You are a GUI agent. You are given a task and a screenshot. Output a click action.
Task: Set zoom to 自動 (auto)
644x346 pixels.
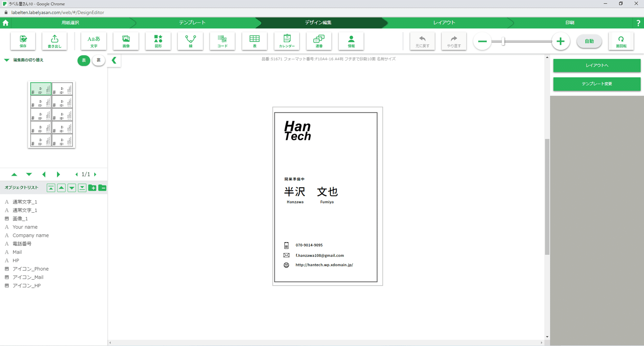click(x=589, y=41)
